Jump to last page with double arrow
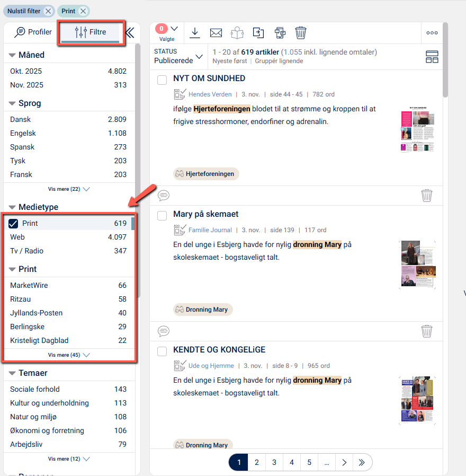Viewport: 466px width, 476px height. coord(362,462)
